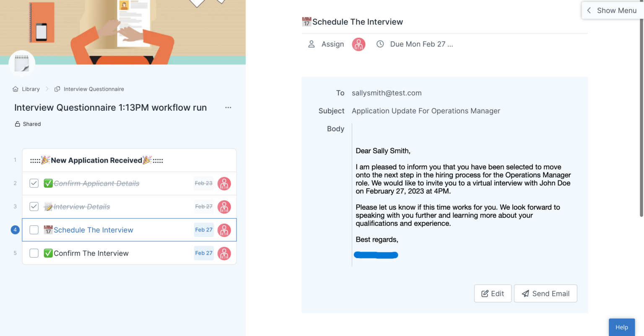Click the assignee avatar on Confirm The Interview row
The width and height of the screenshot is (644, 336).
224,253
